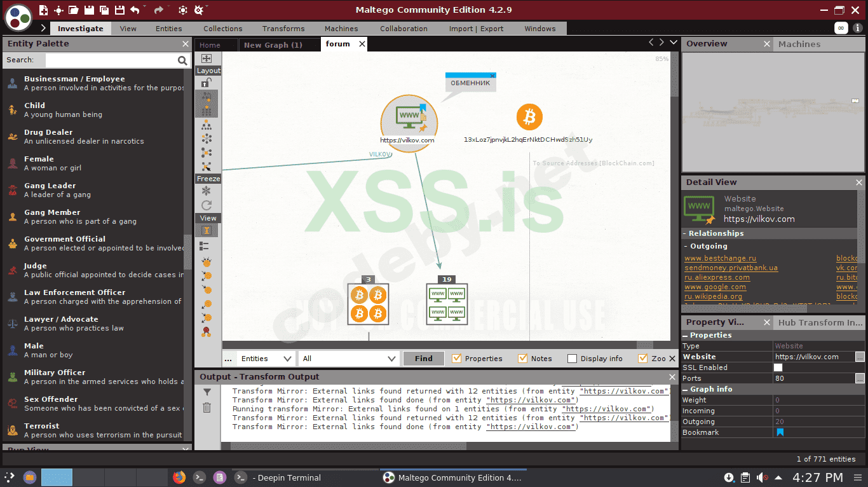
Task: Close the Entity Palette panel
Action: (186, 44)
